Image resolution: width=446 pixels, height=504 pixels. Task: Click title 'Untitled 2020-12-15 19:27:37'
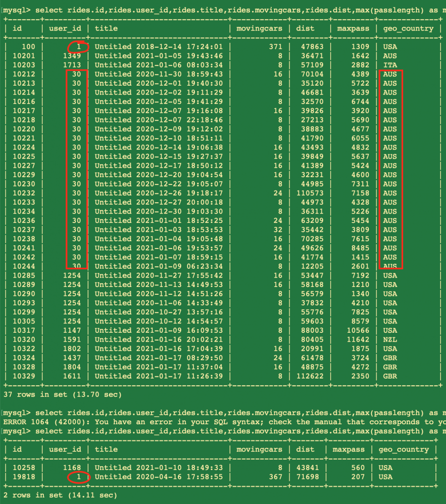click(159, 157)
